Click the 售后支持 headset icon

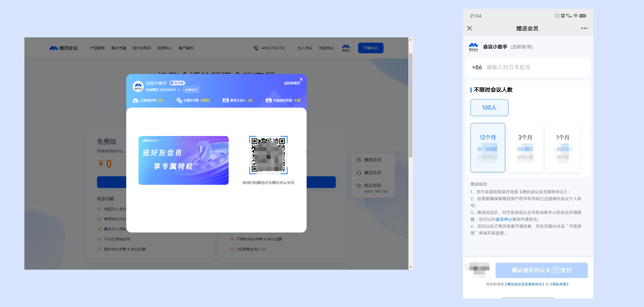click(x=359, y=173)
